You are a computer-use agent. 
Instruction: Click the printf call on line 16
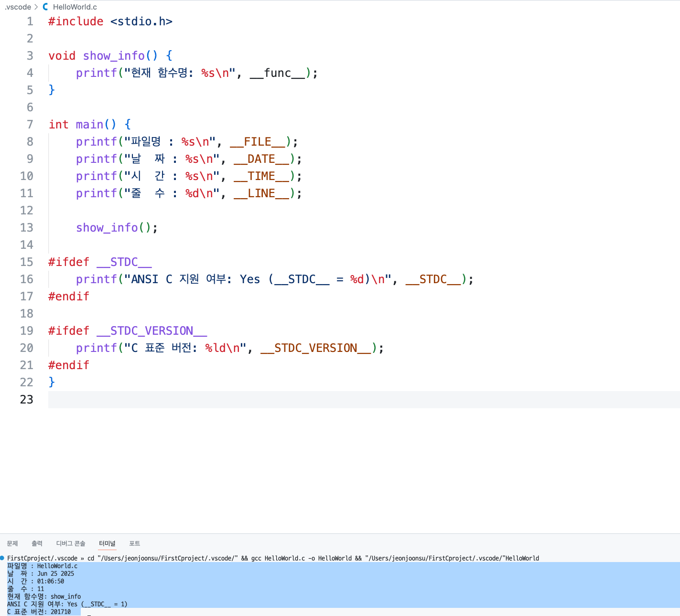pyautogui.click(x=97, y=279)
